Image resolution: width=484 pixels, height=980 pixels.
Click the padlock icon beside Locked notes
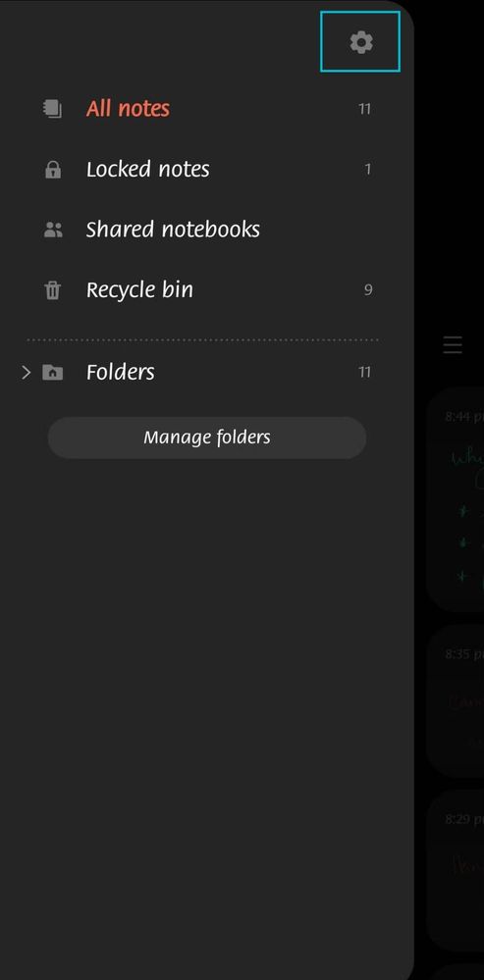coord(53,170)
